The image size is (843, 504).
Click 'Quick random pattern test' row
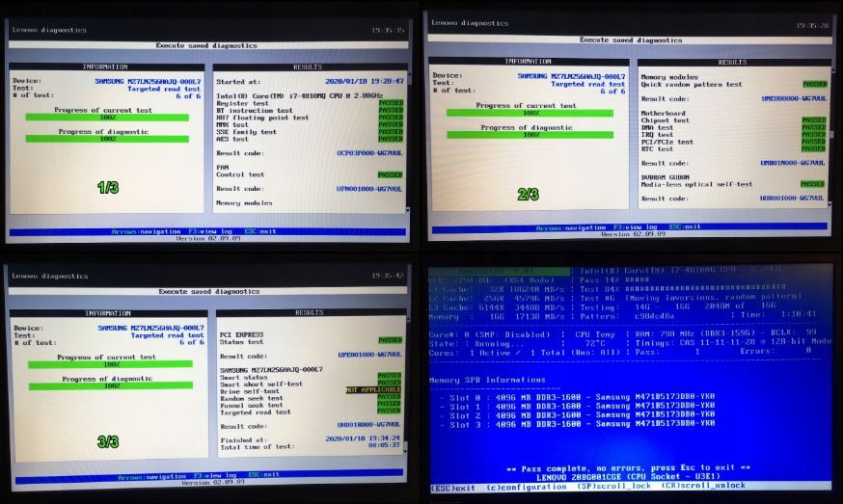point(734,85)
